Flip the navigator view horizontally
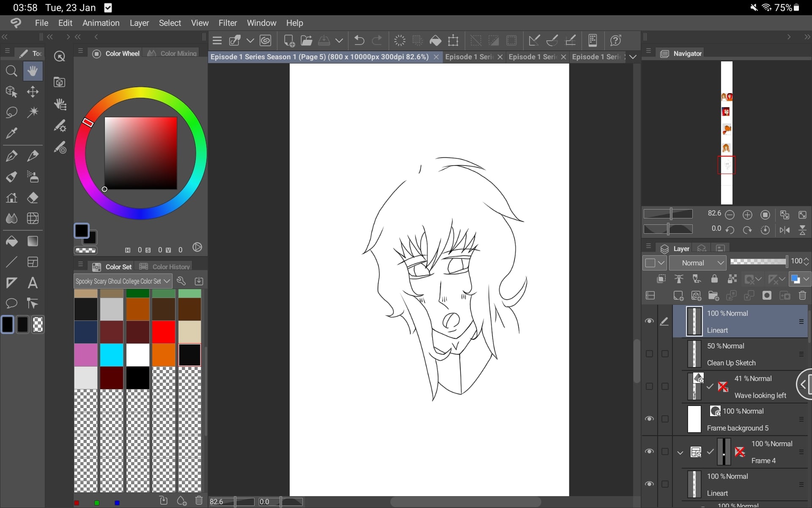 (785, 230)
